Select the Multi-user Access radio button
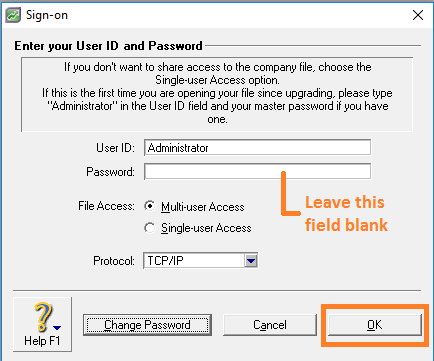 [x=150, y=206]
